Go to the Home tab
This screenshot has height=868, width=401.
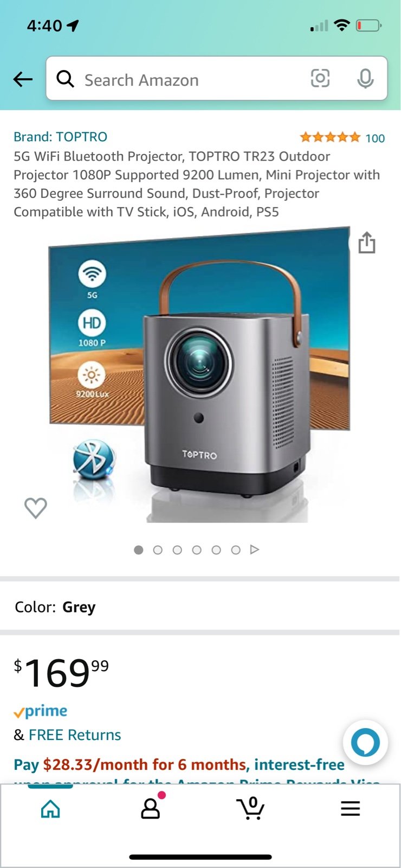click(x=50, y=808)
